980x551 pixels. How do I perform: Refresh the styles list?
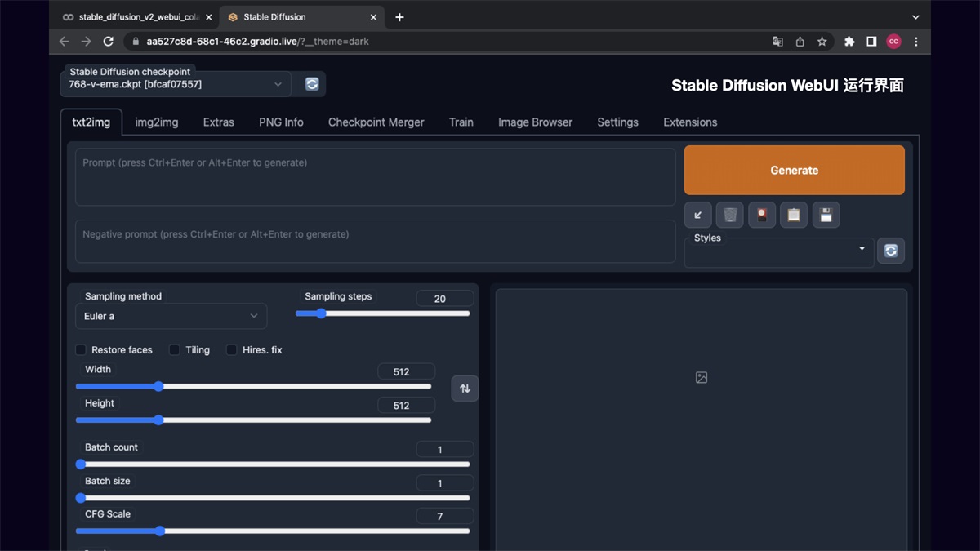891,251
